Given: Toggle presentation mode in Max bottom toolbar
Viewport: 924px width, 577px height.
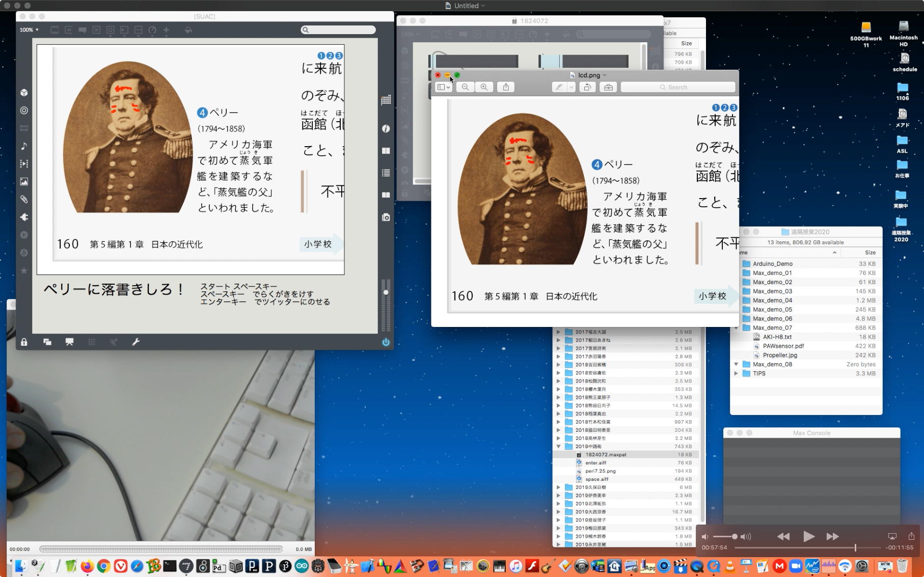Looking at the screenshot, I should [x=70, y=342].
